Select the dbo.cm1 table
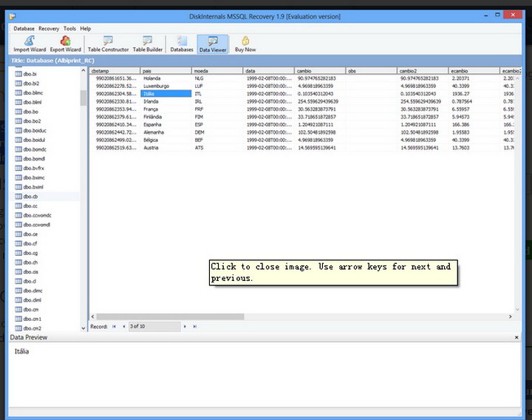Viewport: 532px width, 420px height. 33,319
